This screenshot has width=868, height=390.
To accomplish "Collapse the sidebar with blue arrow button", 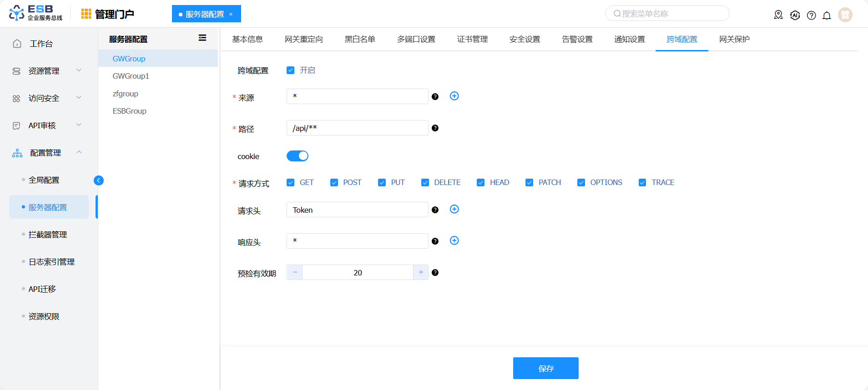I will pos(99,180).
